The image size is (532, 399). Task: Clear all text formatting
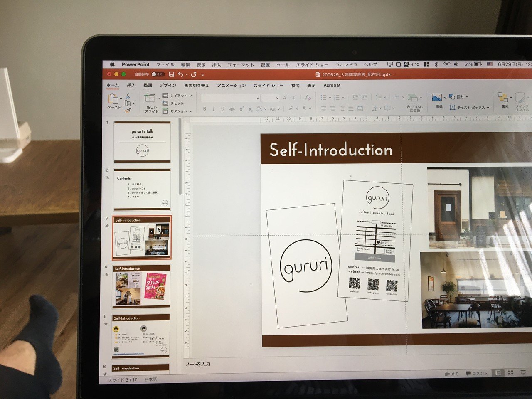coord(308,98)
